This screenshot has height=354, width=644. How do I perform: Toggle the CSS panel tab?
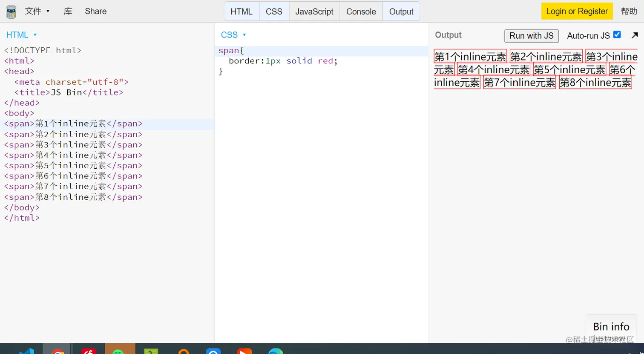pyautogui.click(x=274, y=12)
